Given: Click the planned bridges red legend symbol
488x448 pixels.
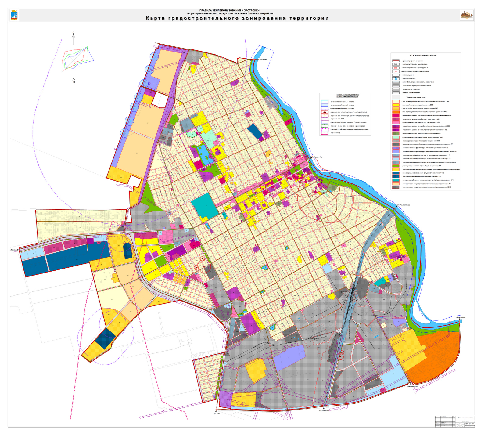Looking at the screenshot, I should (396, 68).
